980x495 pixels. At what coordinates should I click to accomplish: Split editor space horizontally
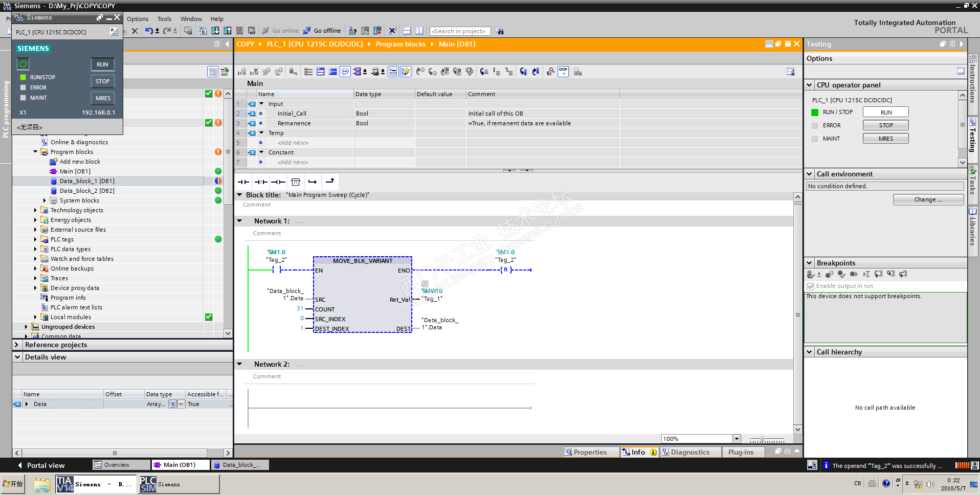(x=407, y=31)
